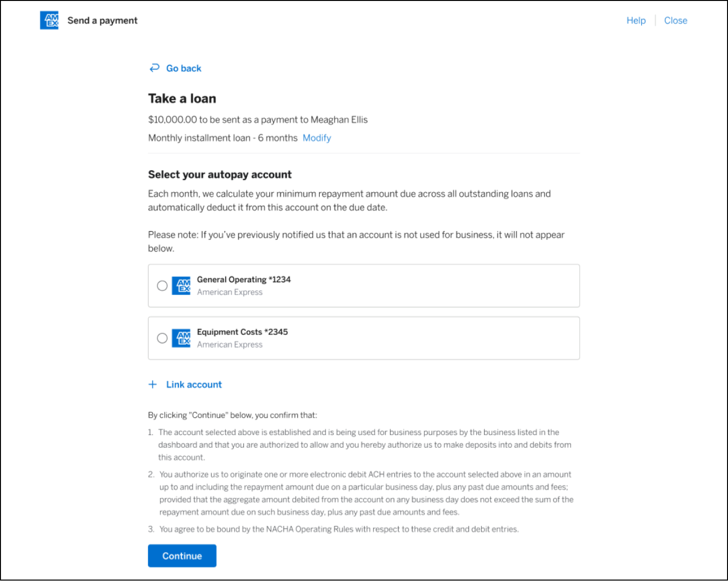Click the curved Go back arrow icon
728x581 pixels.
pyautogui.click(x=154, y=68)
